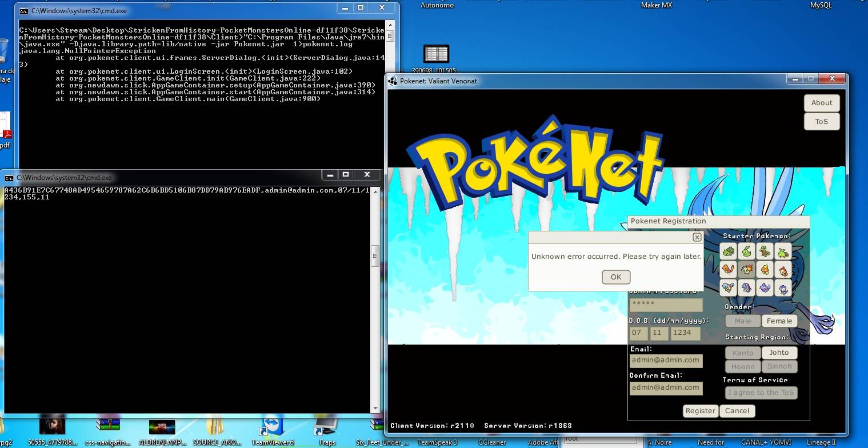Select Male gender
Screen dimensions: 868x448
[743, 321]
